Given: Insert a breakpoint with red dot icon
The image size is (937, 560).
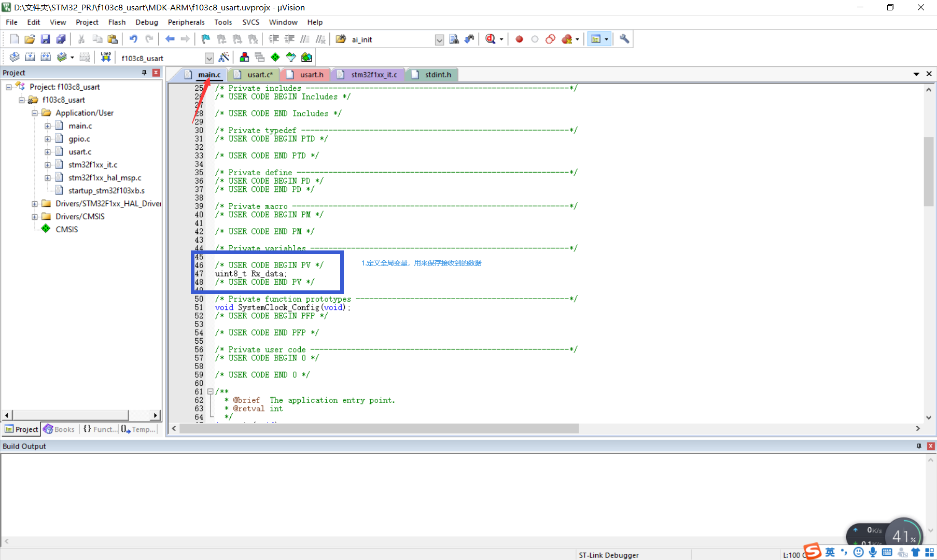Looking at the screenshot, I should 519,39.
